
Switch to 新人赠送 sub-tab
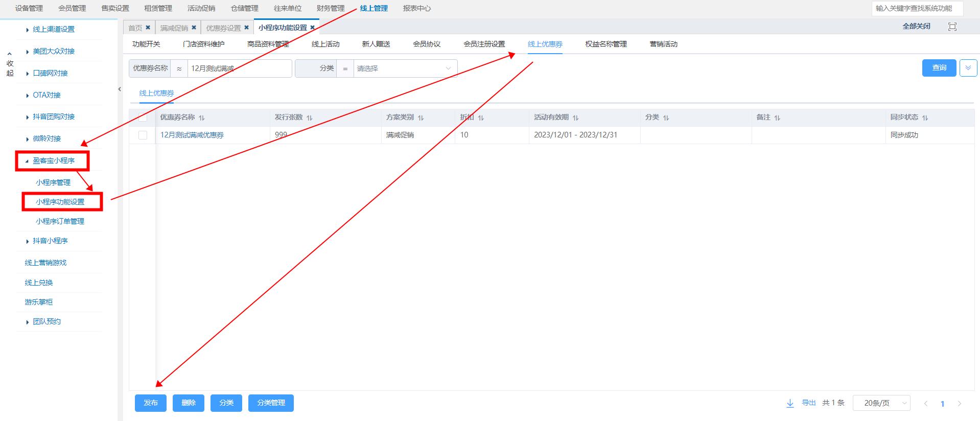[376, 44]
